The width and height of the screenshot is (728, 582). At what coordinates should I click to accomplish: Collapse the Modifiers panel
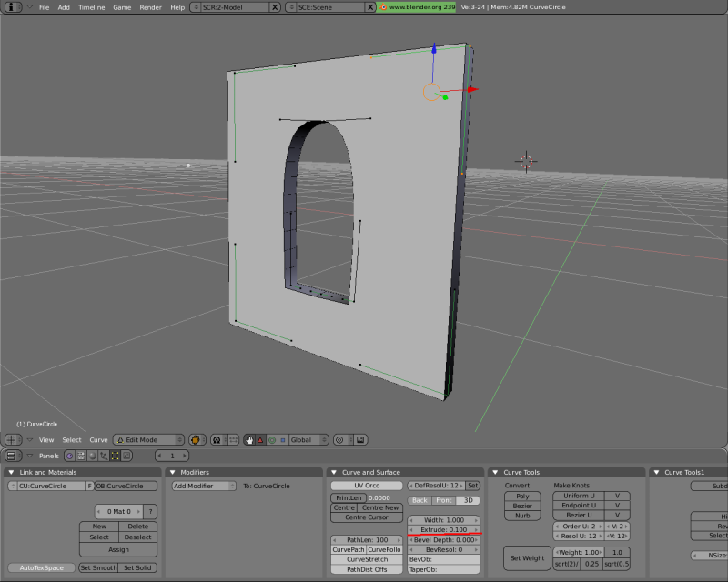click(172, 472)
